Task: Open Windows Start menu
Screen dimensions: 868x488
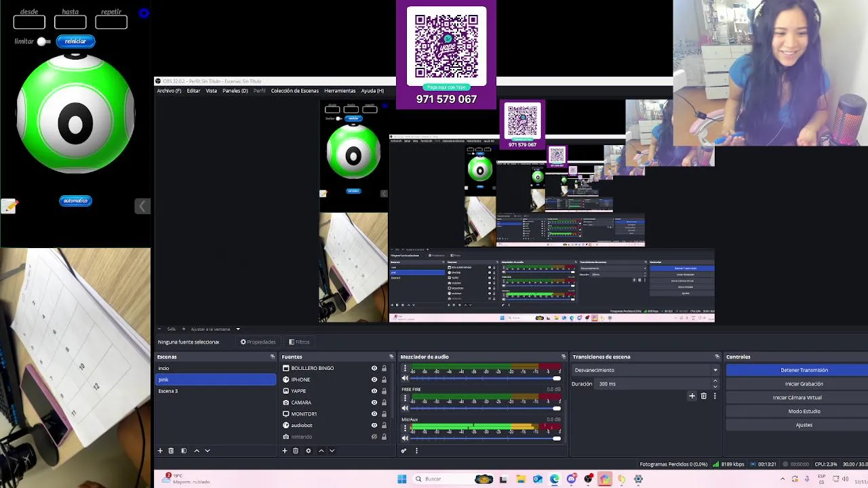Action: pos(401,479)
